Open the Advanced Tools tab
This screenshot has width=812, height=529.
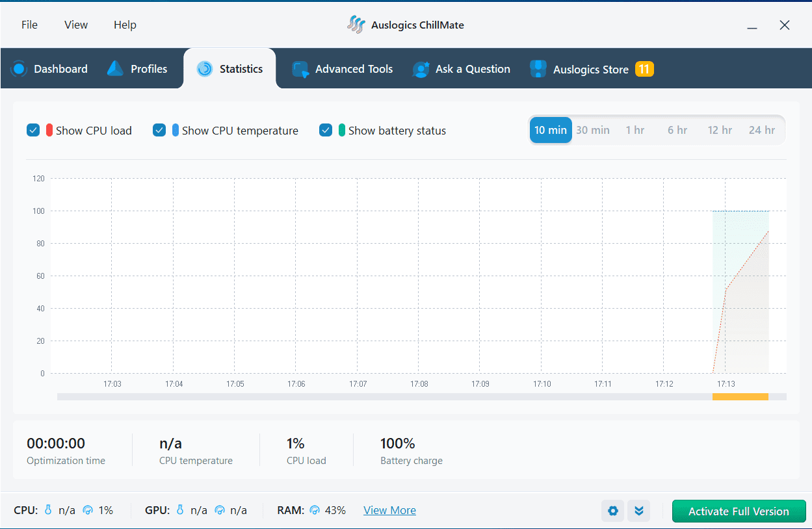[x=343, y=69]
